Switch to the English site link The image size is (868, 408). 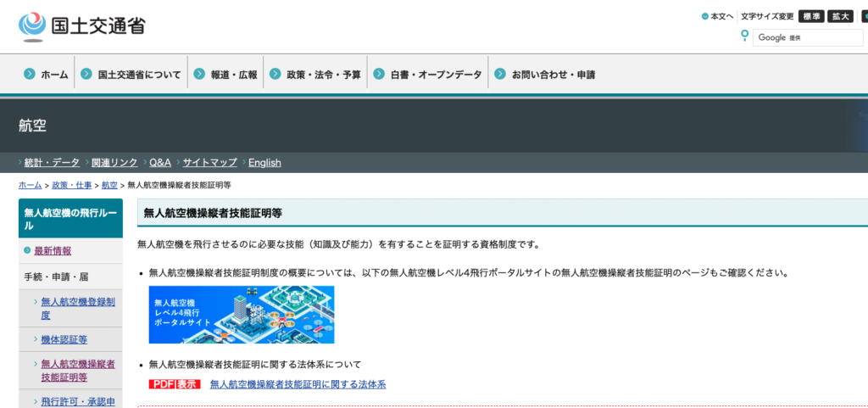[264, 162]
